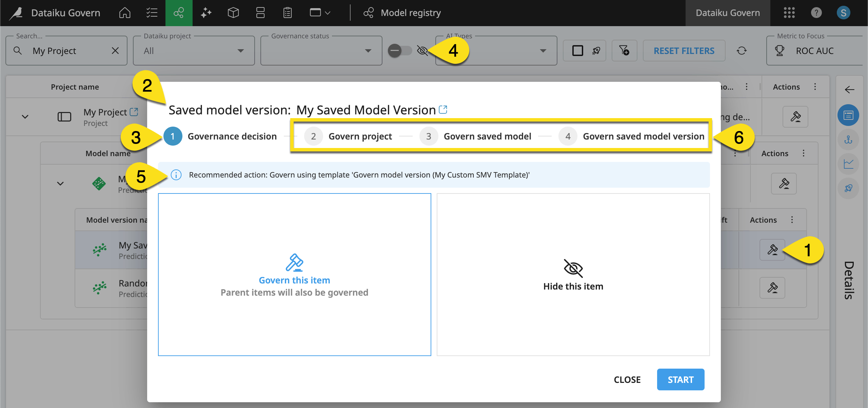
Task: Open the Dataiku project All dropdown
Action: click(241, 50)
